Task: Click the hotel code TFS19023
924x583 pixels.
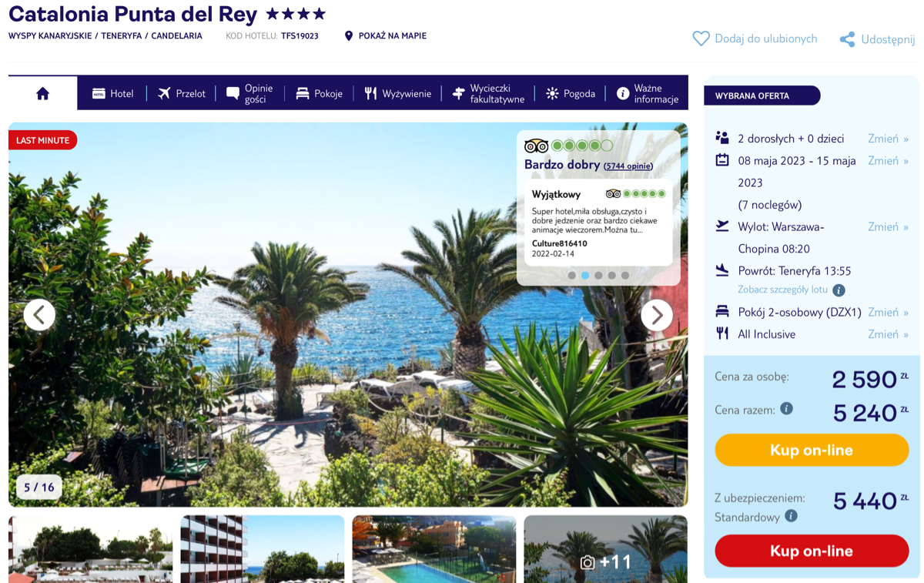Action: tap(300, 36)
